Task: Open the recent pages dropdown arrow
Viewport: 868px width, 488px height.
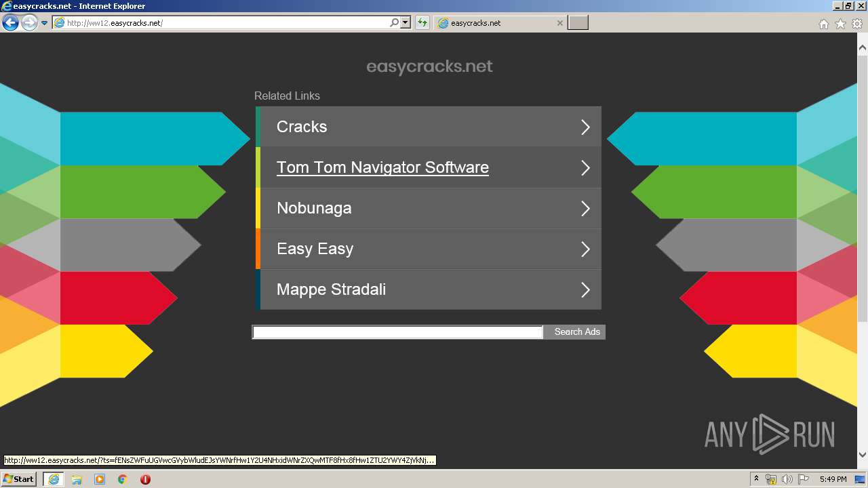Action: (45, 23)
